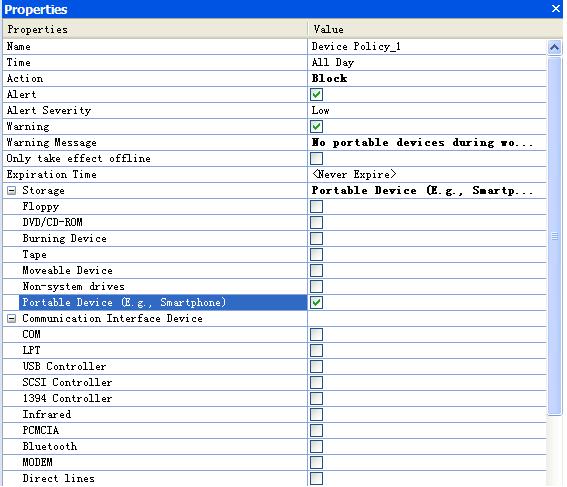The height and width of the screenshot is (487, 567).
Task: Select the Only take effect offline label
Action: 78,158
